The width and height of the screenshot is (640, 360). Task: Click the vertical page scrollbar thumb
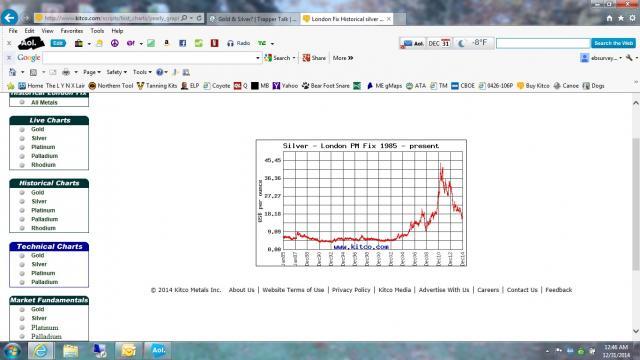click(636, 204)
